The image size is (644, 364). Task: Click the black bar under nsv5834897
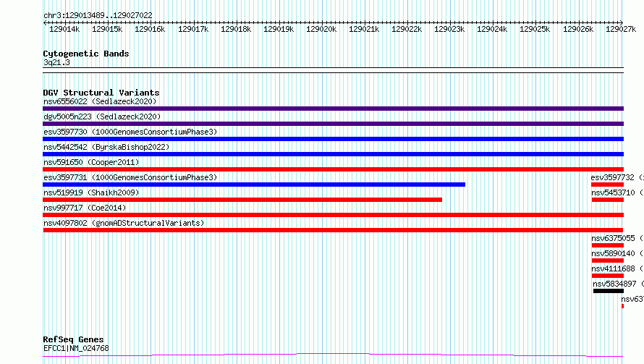pyautogui.click(x=609, y=291)
